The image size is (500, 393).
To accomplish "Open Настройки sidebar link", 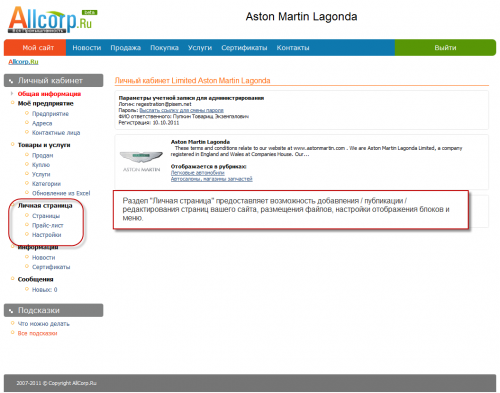I will coord(47,235).
